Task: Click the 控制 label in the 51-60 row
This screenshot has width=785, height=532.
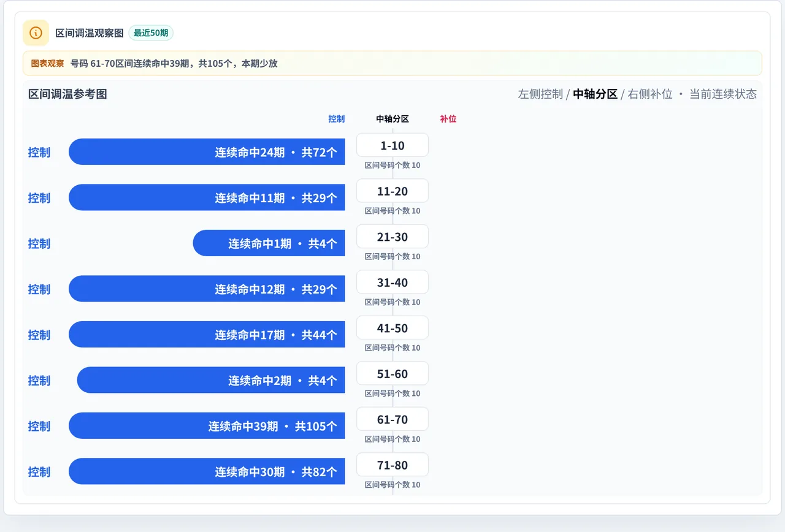Action: click(39, 381)
